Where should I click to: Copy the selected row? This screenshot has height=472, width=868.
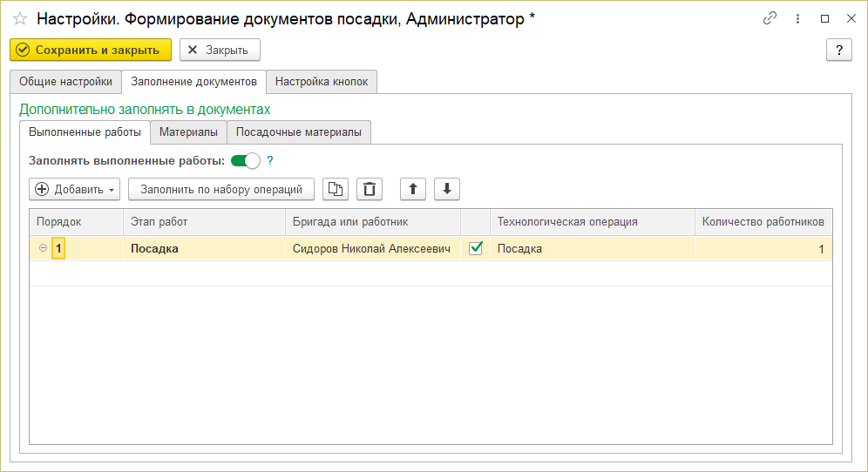tap(336, 189)
